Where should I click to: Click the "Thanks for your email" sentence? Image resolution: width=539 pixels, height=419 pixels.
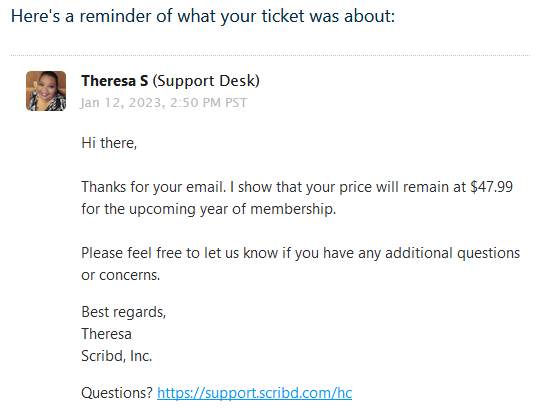tap(154, 187)
